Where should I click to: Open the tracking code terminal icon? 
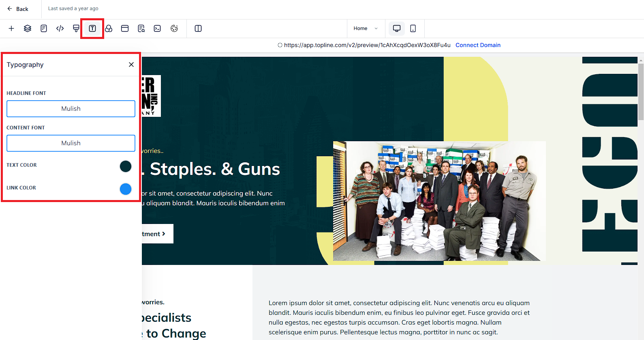tap(157, 28)
